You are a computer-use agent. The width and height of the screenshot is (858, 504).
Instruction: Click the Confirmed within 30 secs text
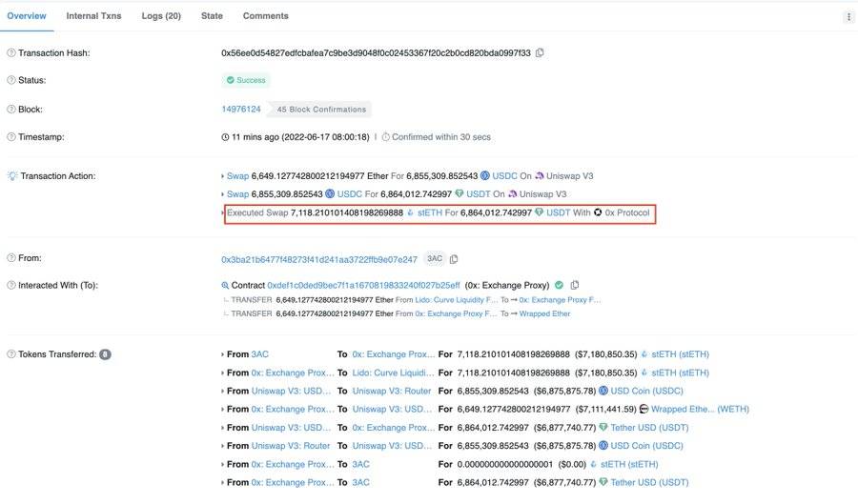click(441, 136)
